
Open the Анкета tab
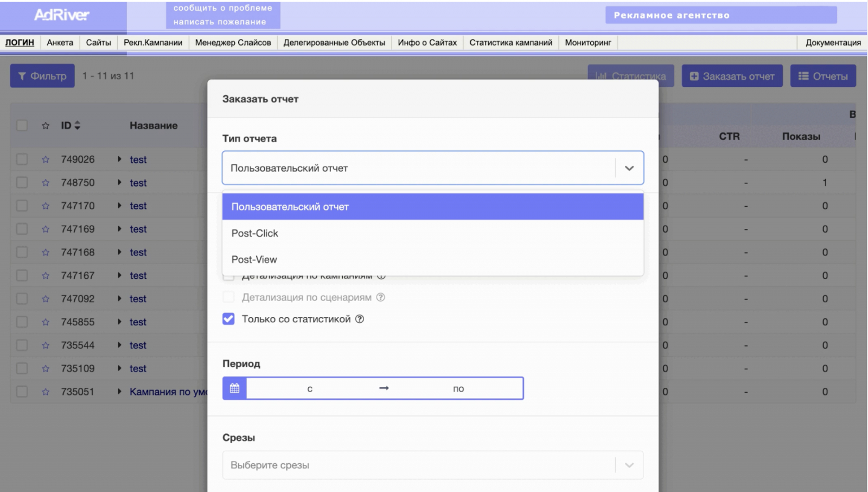60,42
